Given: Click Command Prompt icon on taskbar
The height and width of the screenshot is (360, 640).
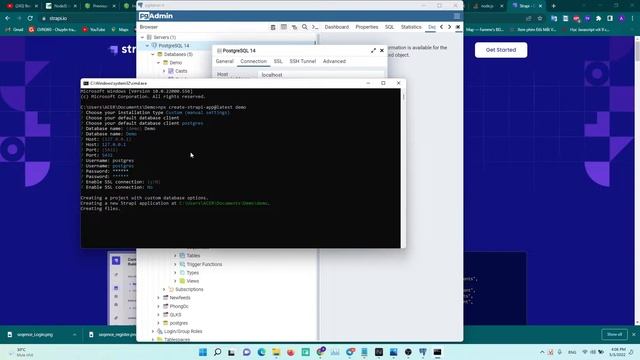Looking at the screenshot, I should click(437, 352).
